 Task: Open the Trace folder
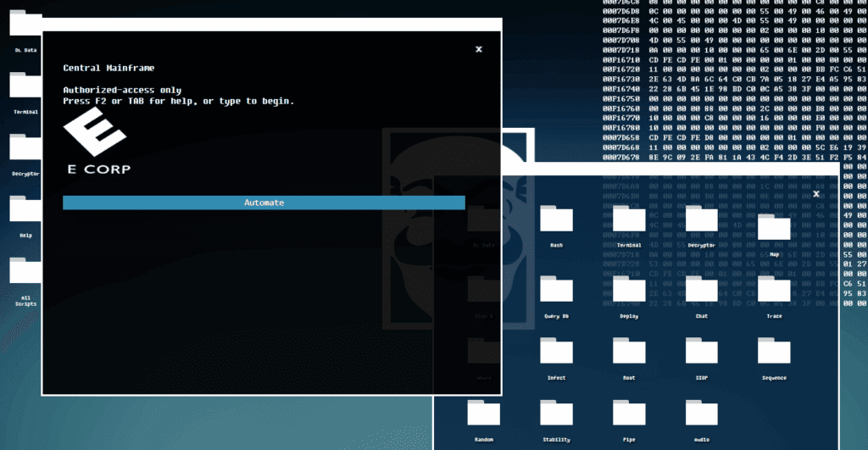click(x=774, y=292)
